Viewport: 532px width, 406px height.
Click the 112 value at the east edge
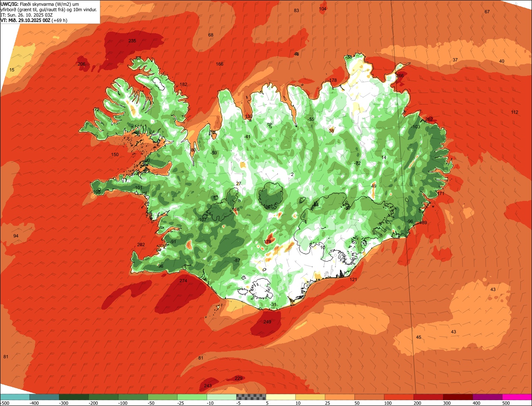click(x=515, y=112)
